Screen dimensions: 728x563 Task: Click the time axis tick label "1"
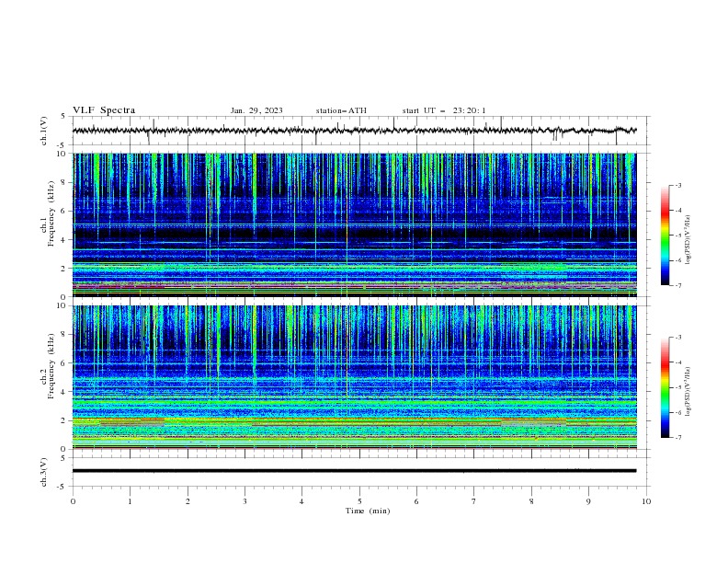coord(130,501)
